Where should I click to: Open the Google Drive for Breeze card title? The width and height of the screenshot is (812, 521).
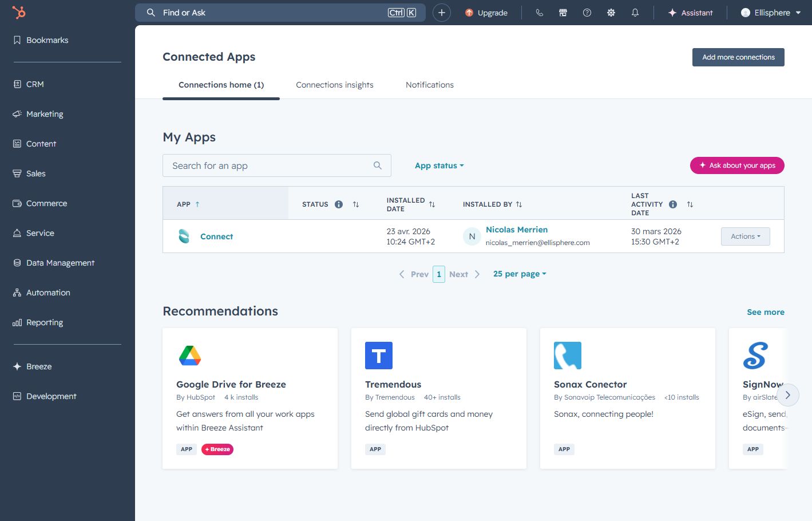(231, 384)
